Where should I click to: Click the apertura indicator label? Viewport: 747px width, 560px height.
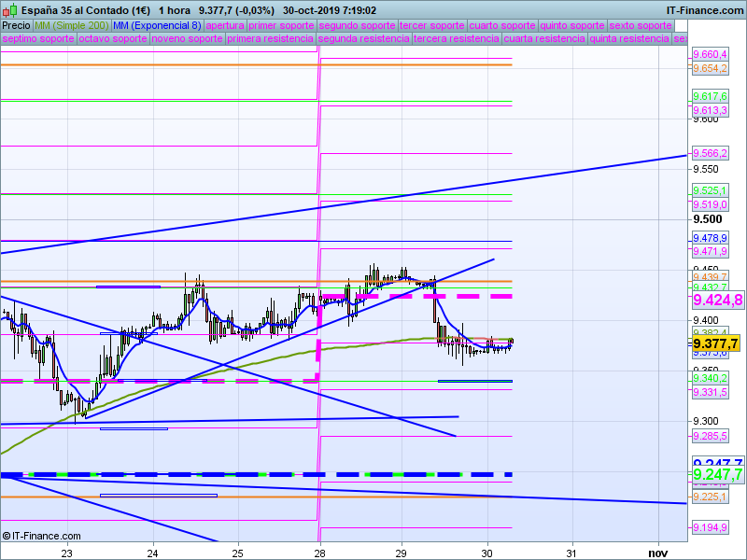tap(224, 25)
